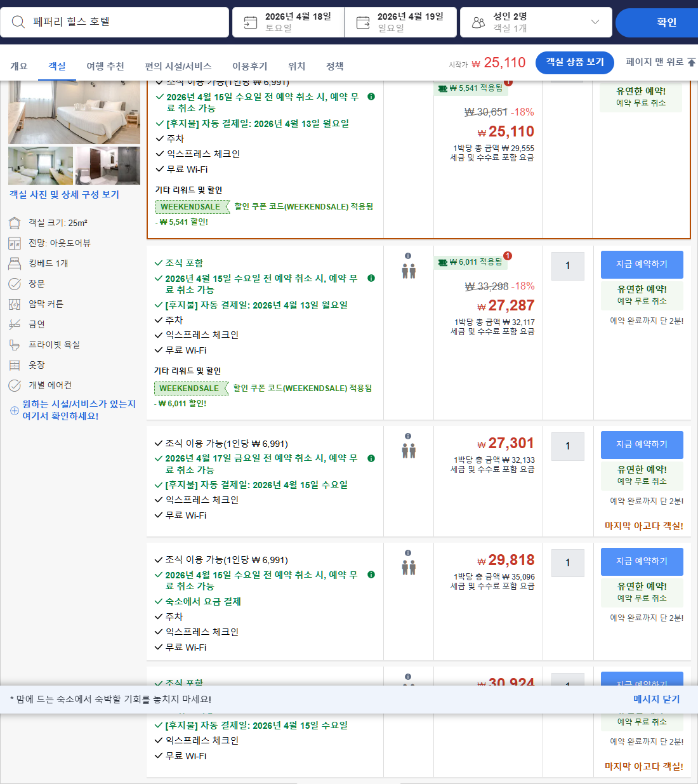The height and width of the screenshot is (784, 698).
Task: Open the 편의 시설/서비스 tab
Action: coord(178,66)
